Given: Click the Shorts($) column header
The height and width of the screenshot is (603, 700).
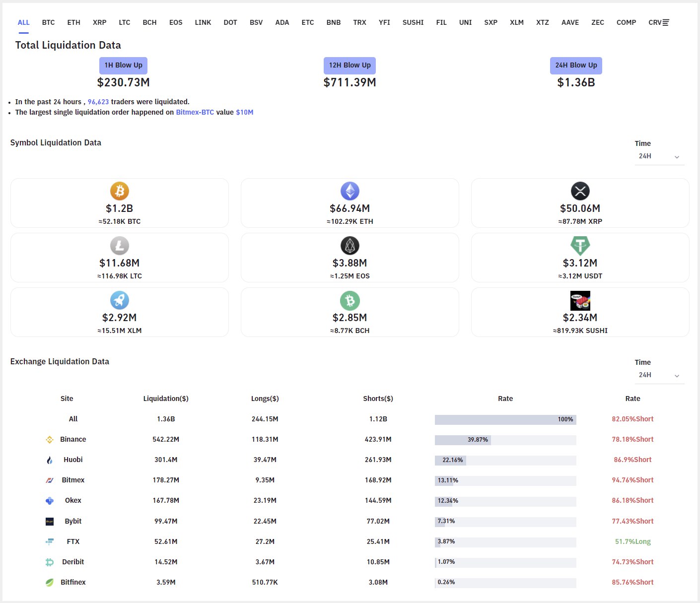Looking at the screenshot, I should pyautogui.click(x=378, y=399).
